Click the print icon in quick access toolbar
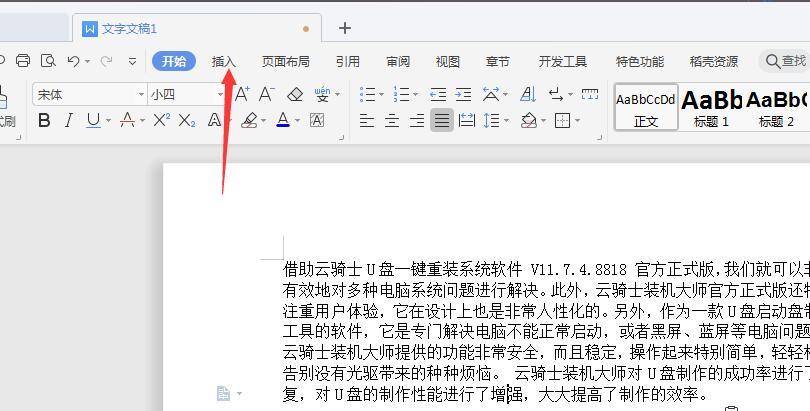Viewport: 810px width, 411px height. pyautogui.click(x=22, y=61)
